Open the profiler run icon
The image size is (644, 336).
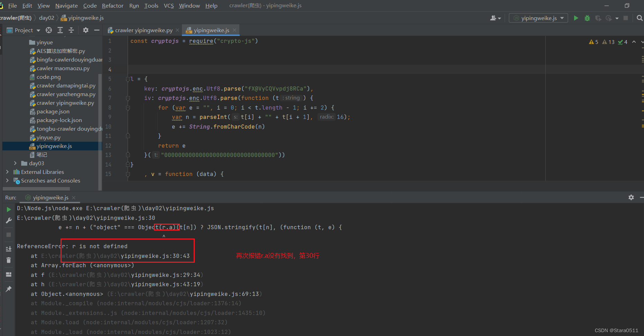pos(609,18)
